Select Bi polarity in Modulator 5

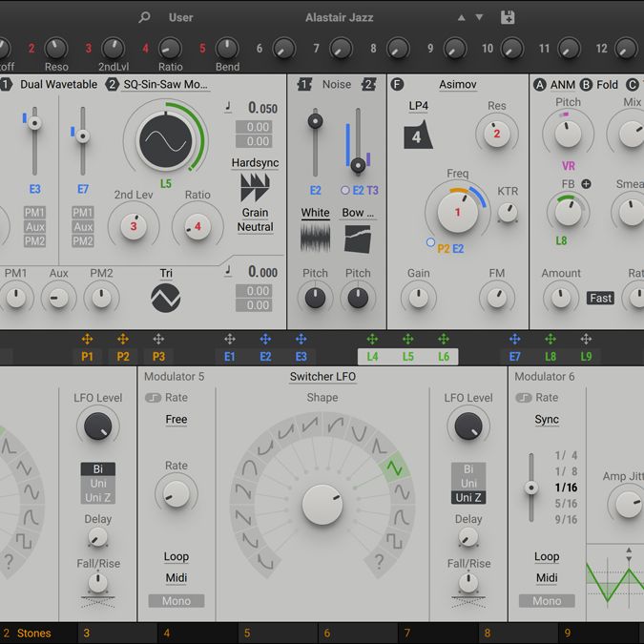(468, 469)
